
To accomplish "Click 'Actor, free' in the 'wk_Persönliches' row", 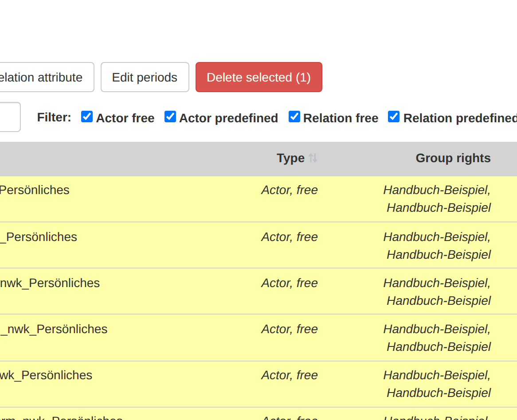I will [x=290, y=375].
